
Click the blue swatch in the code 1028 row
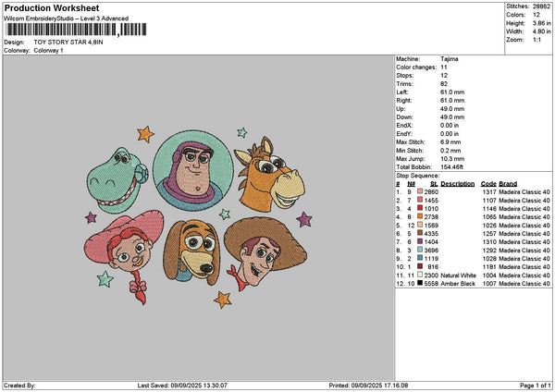[x=420, y=258]
